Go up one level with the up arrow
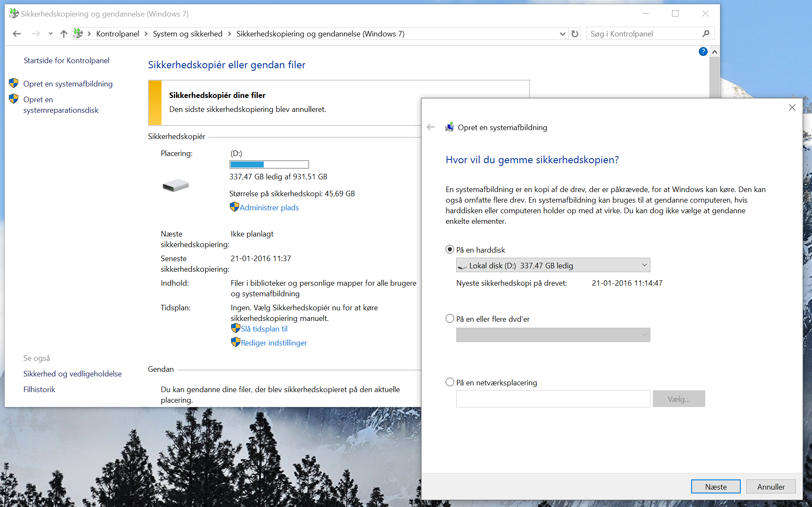The height and width of the screenshot is (507, 812). point(64,34)
